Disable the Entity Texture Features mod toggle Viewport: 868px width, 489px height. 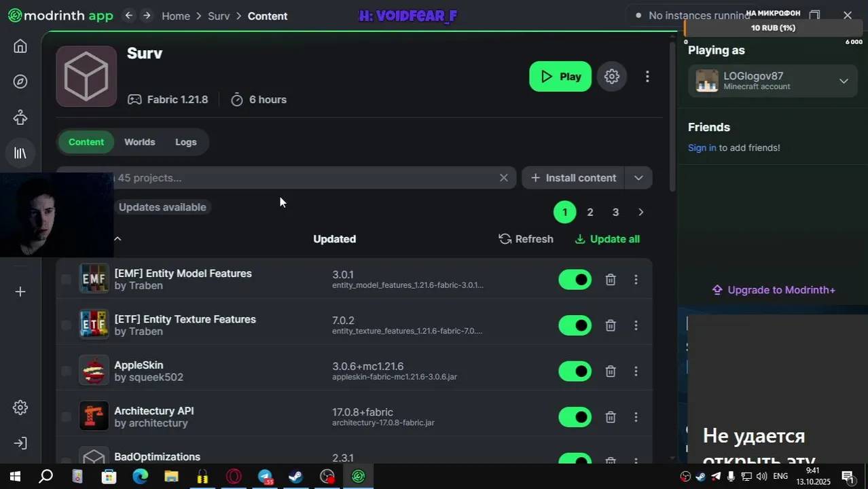point(575,325)
